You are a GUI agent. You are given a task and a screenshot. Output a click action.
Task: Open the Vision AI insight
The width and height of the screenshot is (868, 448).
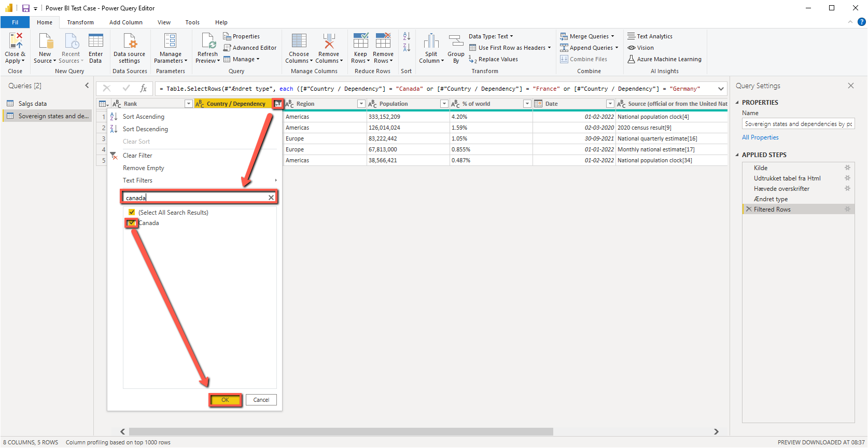coord(640,48)
